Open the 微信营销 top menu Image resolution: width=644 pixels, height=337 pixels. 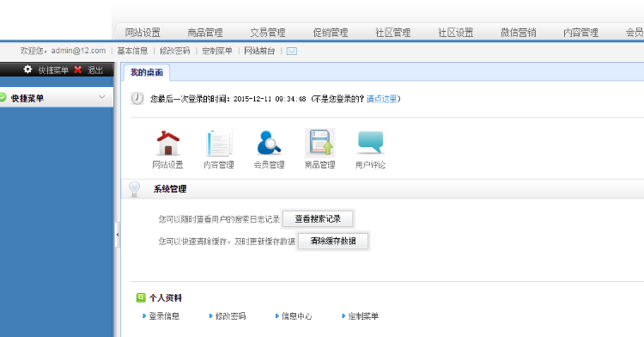click(x=519, y=33)
